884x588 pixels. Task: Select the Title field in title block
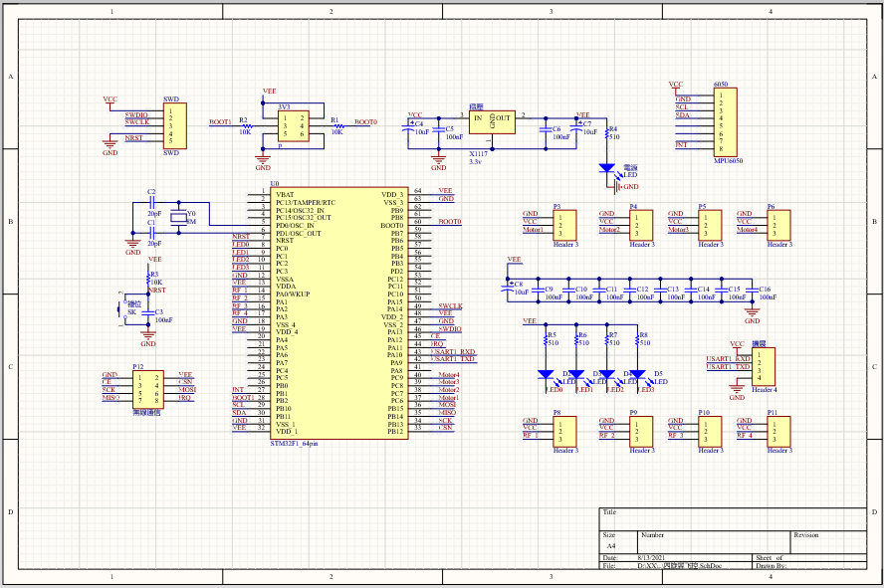tap(733, 519)
